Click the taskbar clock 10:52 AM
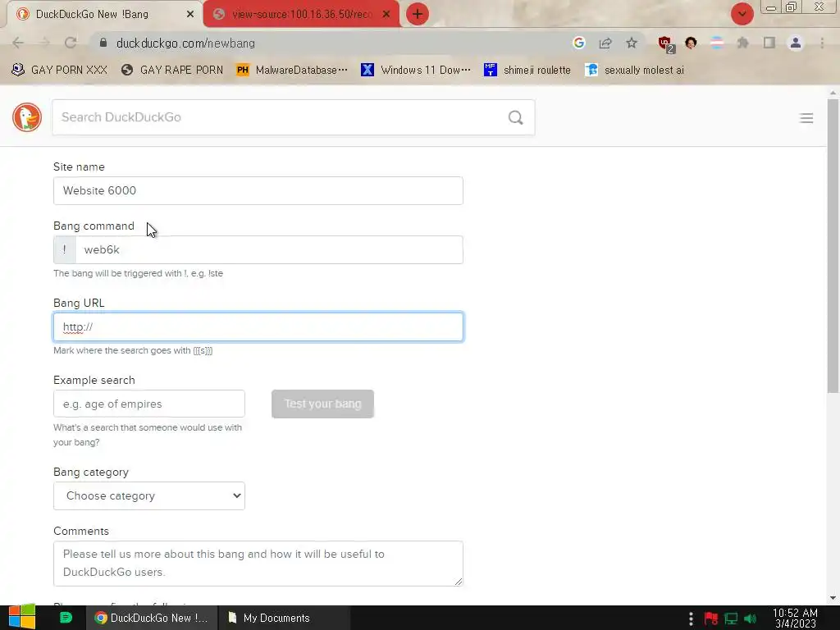The width and height of the screenshot is (840, 630). [x=796, y=618]
